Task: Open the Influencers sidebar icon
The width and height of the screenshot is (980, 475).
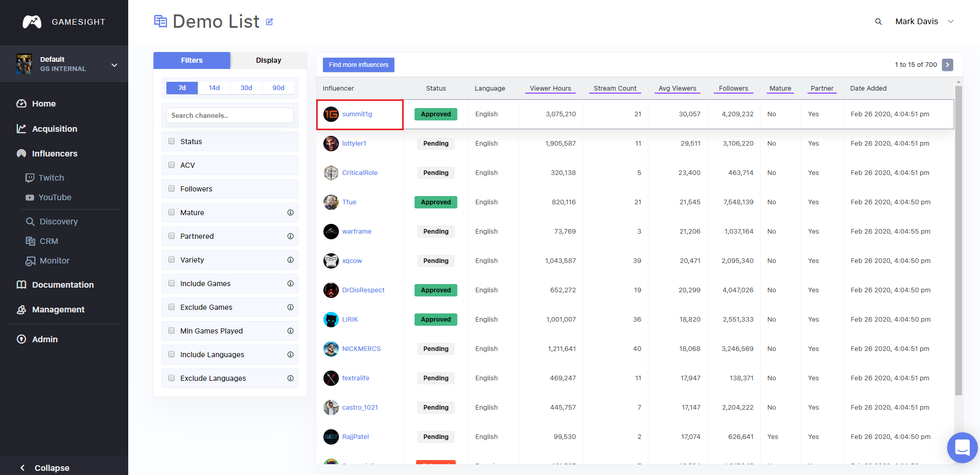Action: 21,153
